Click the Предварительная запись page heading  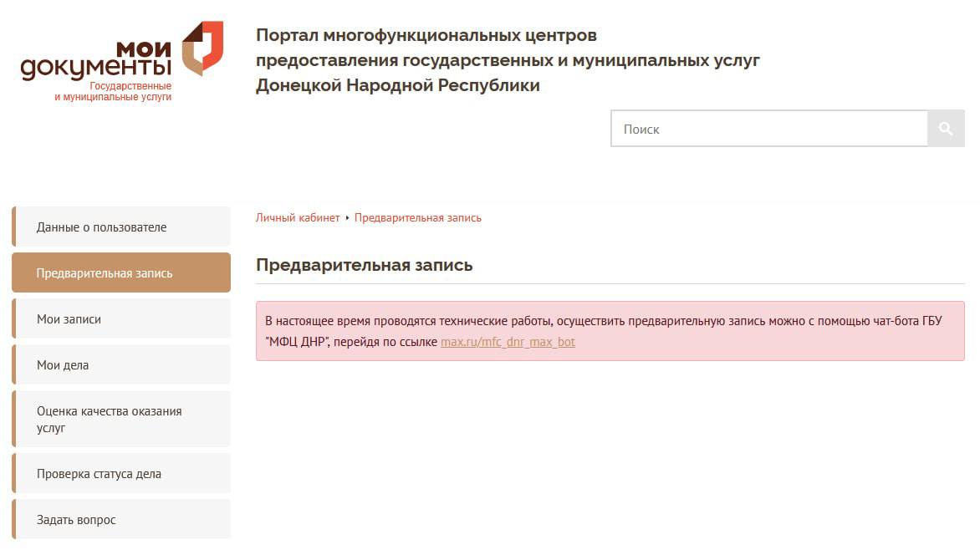click(364, 265)
